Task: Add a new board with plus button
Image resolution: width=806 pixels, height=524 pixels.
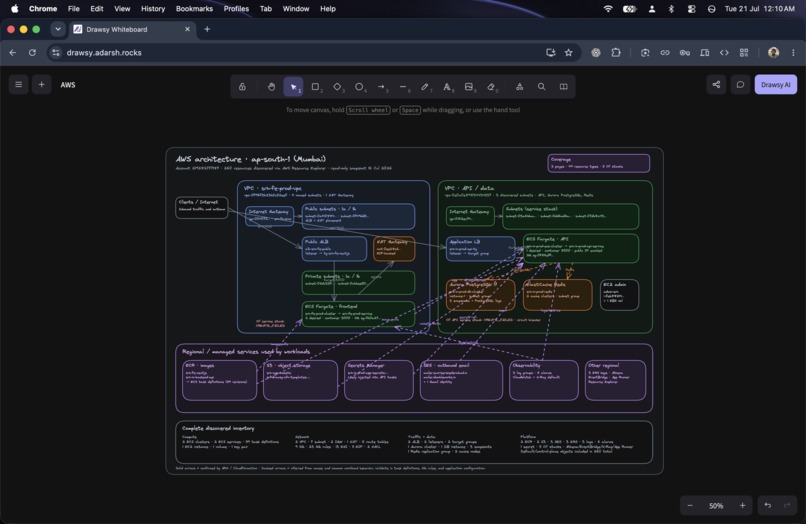Action: (42, 85)
